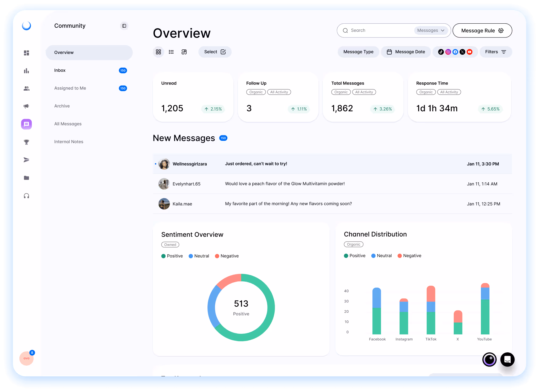Click the Positive legend dot in Sentiment Overview
The height and width of the screenshot is (392, 539).
click(164, 256)
